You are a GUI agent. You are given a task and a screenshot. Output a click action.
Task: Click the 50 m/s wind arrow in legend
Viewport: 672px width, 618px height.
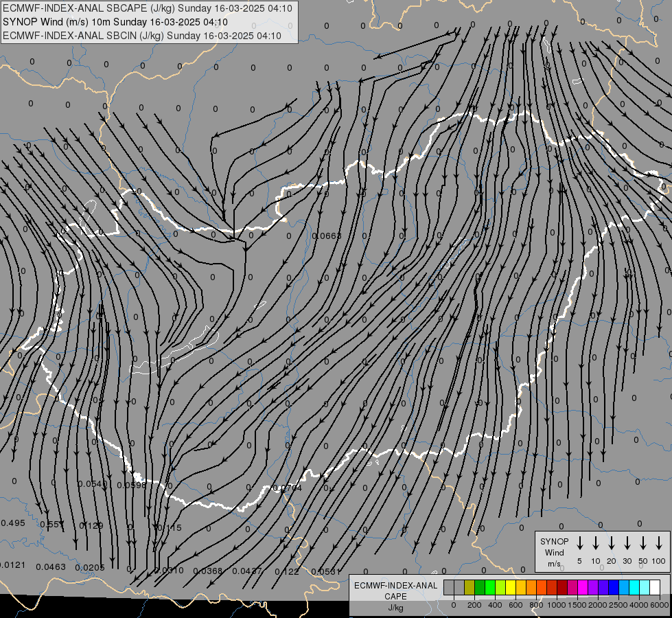643,543
